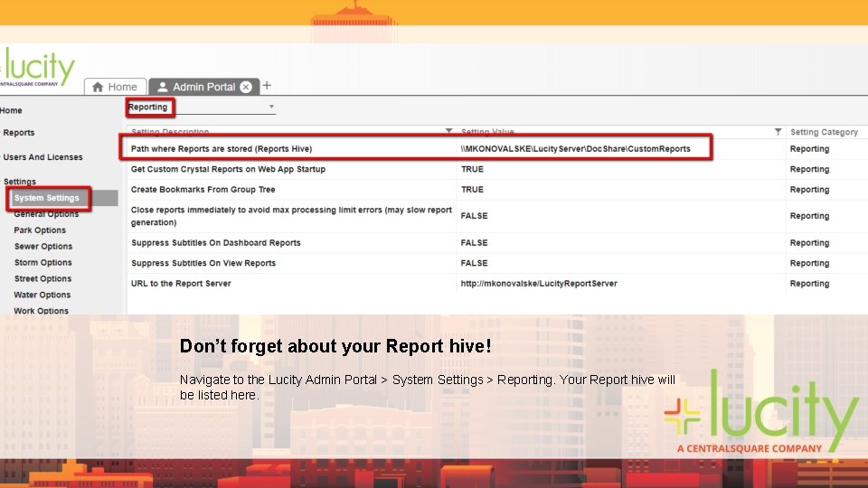The width and height of the screenshot is (868, 488).
Task: Open Park Options settings
Action: coord(40,230)
